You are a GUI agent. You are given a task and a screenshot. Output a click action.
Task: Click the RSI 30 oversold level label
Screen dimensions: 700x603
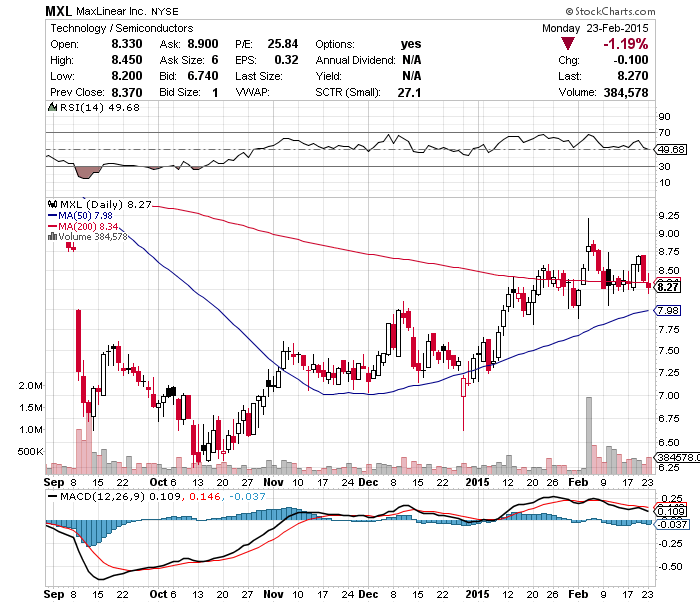click(664, 167)
